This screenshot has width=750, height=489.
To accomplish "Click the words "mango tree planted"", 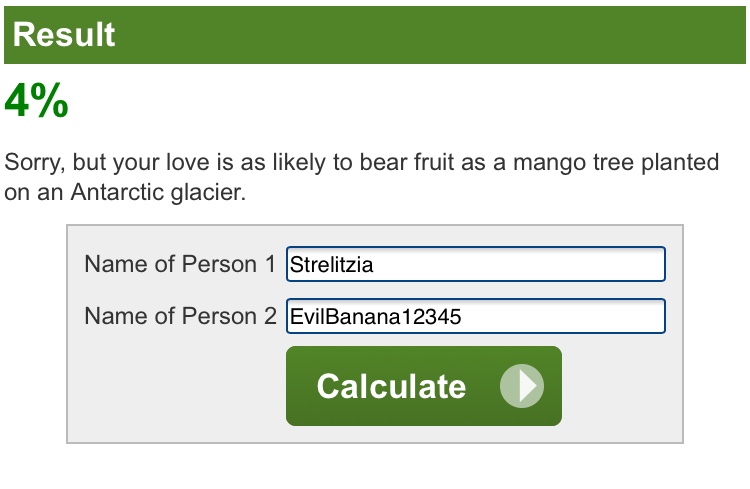I will pos(616,162).
